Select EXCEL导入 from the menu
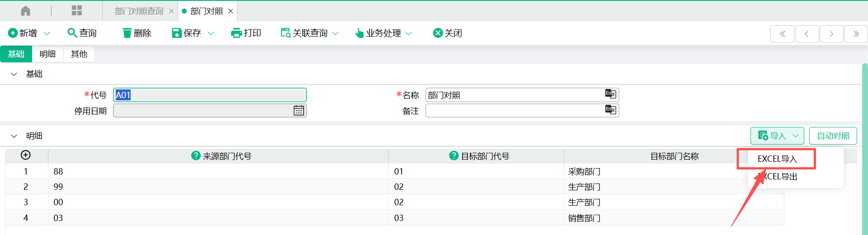 777,159
